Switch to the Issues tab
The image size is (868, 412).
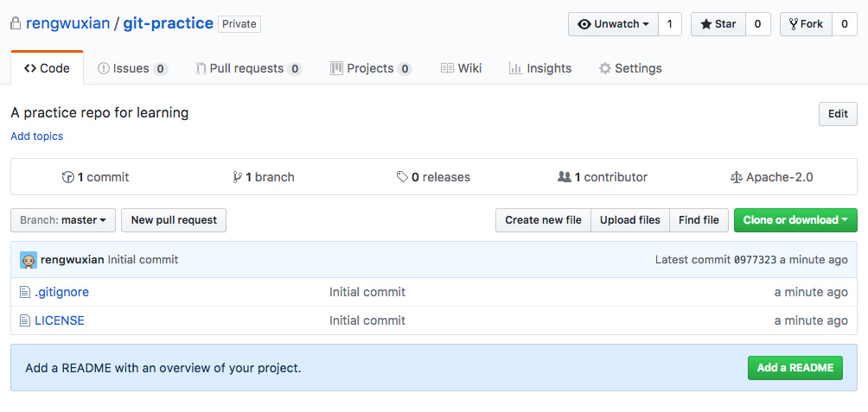[x=132, y=68]
